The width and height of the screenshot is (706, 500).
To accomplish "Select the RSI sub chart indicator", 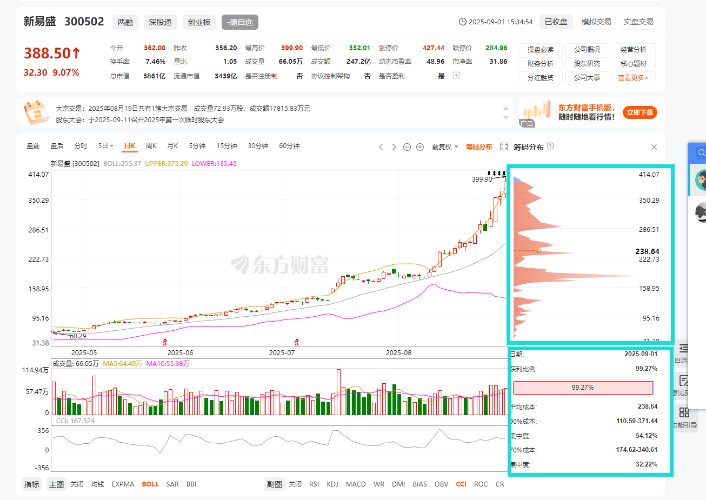I will [314, 484].
